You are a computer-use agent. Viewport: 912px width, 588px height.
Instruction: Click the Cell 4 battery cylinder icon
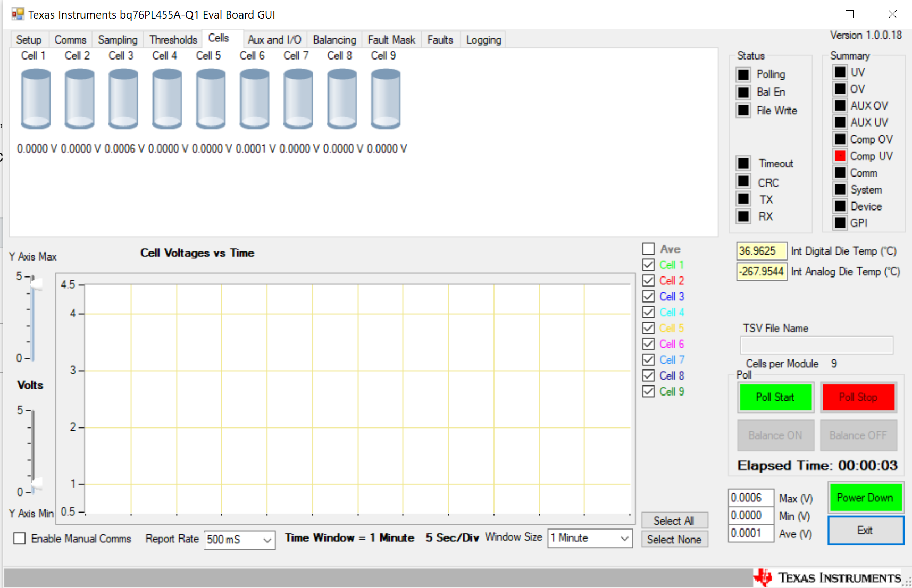tap(167, 99)
